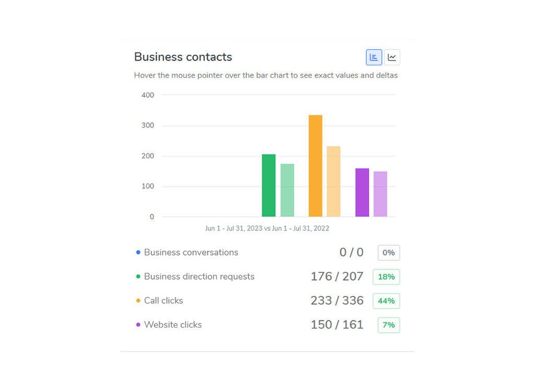Click the purple Website clicks legend dot
This screenshot has width=535, height=392.
point(138,324)
